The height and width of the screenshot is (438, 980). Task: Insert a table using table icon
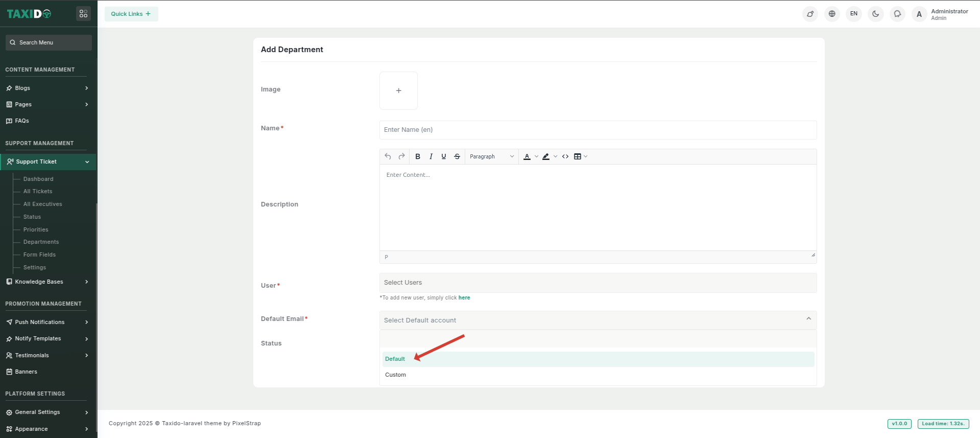tap(578, 156)
